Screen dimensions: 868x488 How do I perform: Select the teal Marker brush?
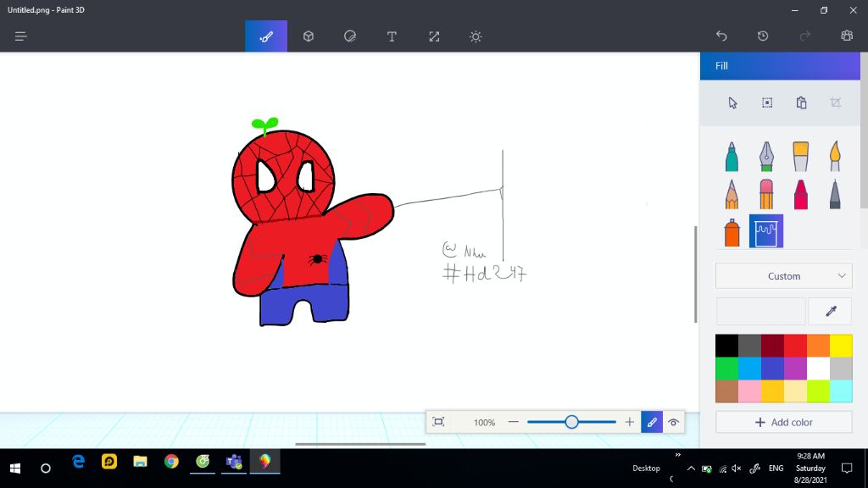(732, 157)
